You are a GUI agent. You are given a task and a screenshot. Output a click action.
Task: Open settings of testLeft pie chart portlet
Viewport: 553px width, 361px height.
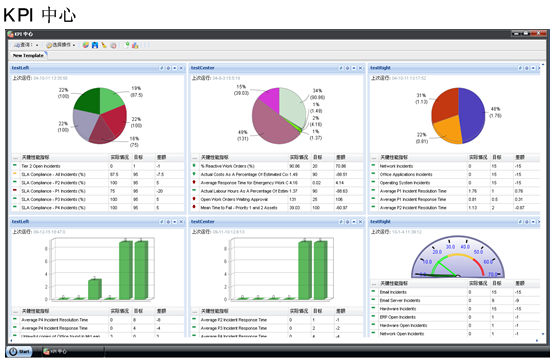click(x=168, y=68)
